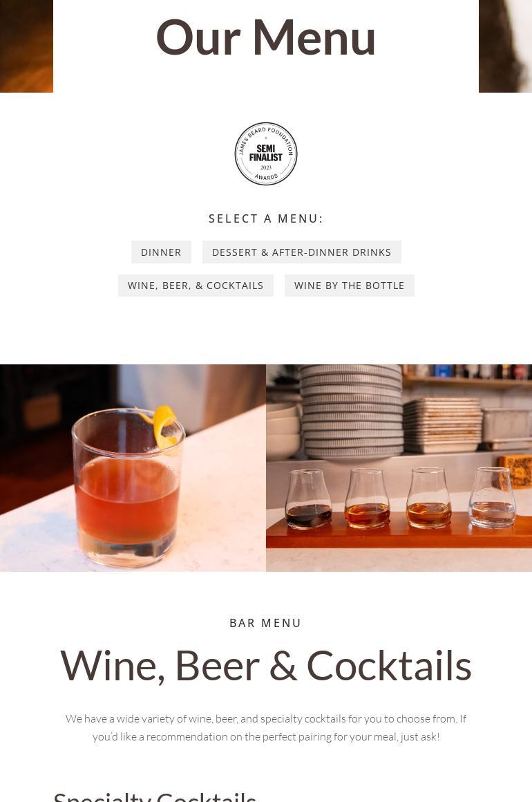The width and height of the screenshot is (532, 802).
Task: Click the Our Menu page heading
Action: tap(266, 37)
